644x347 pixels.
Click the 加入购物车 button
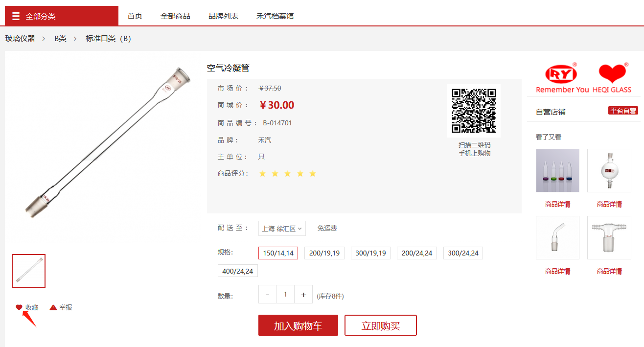298,325
